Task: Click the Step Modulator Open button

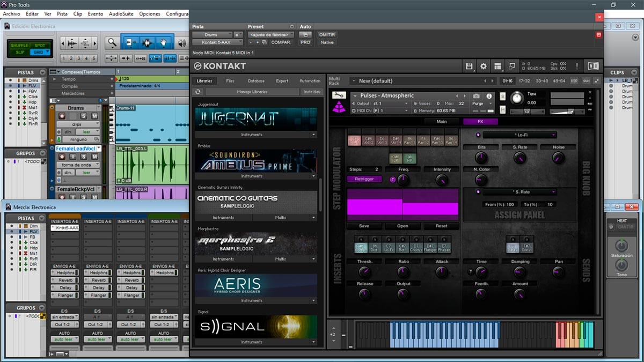Action: click(402, 226)
